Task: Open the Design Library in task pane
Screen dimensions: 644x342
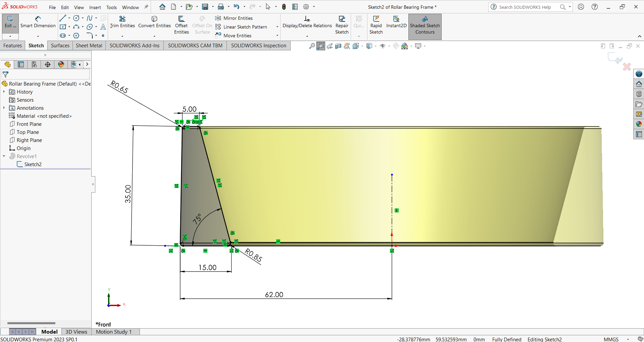Action: 639,94
